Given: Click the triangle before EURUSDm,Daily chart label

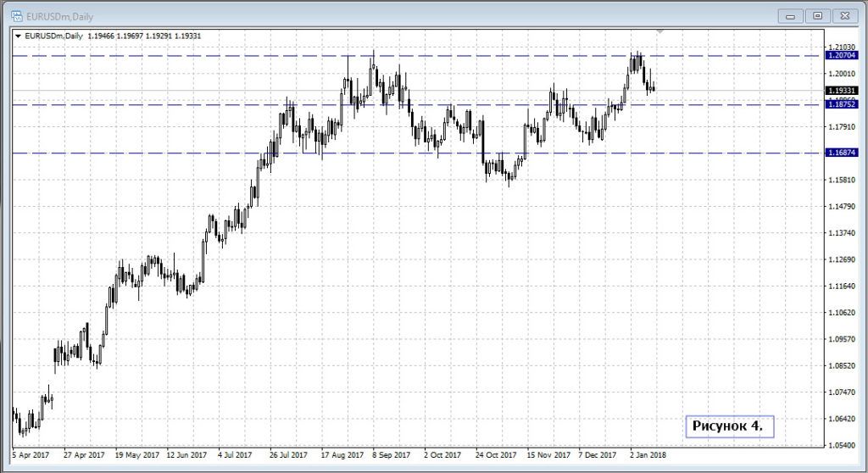Looking at the screenshot, I should click(x=19, y=36).
